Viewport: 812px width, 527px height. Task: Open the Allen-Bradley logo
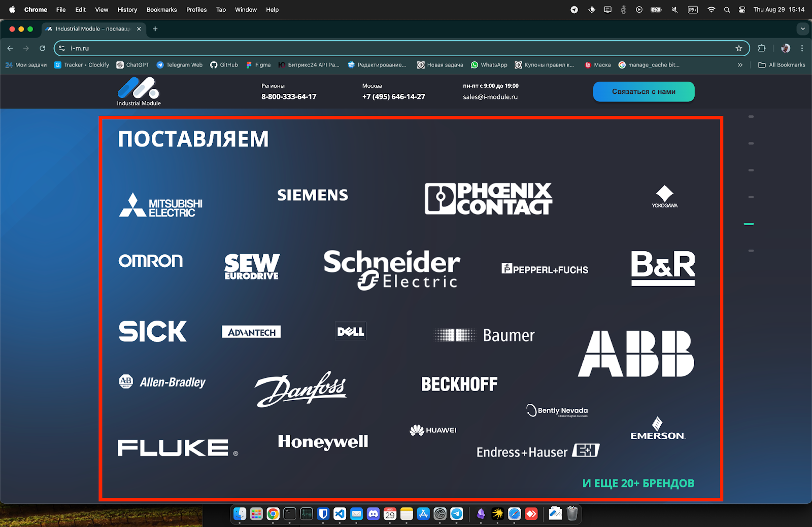click(162, 382)
